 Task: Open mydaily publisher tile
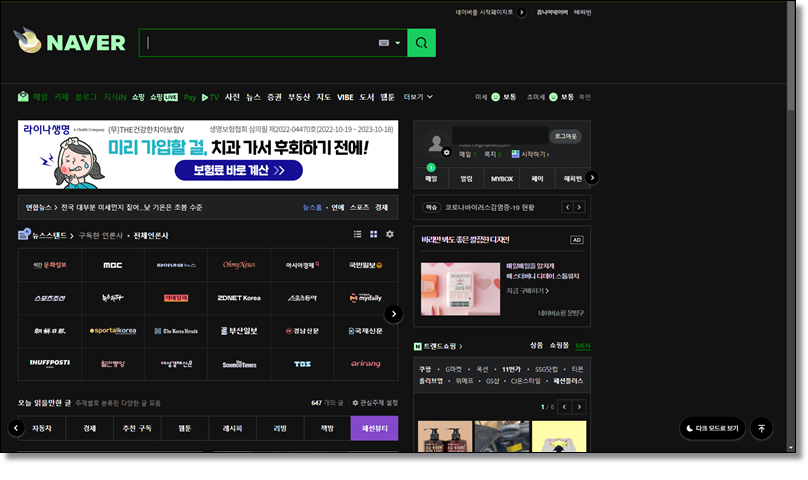tap(366, 298)
